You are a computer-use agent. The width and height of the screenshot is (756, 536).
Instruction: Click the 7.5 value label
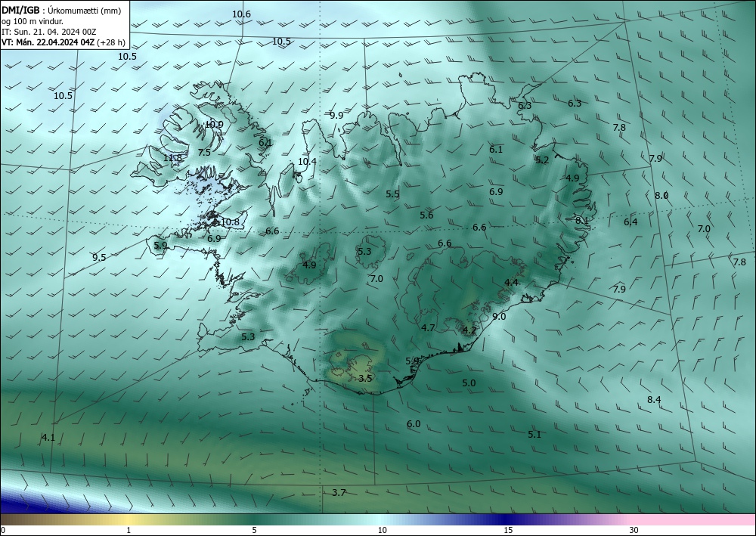coord(204,152)
